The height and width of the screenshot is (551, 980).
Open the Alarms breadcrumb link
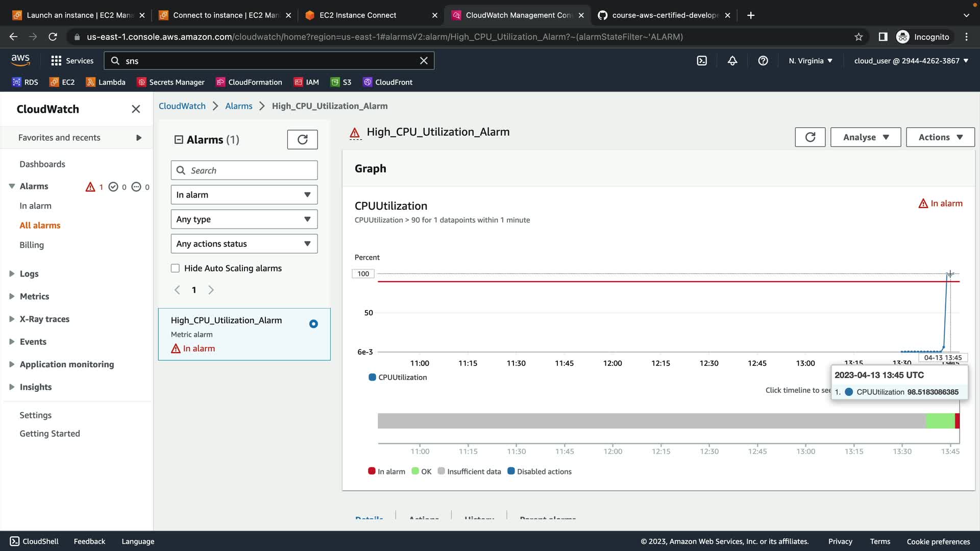tap(239, 106)
